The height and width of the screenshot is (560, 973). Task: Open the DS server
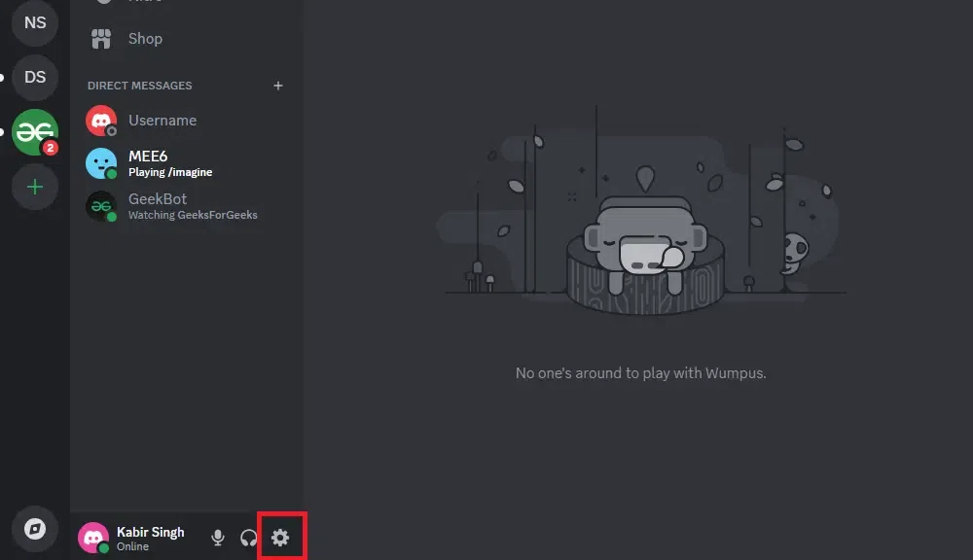point(35,77)
